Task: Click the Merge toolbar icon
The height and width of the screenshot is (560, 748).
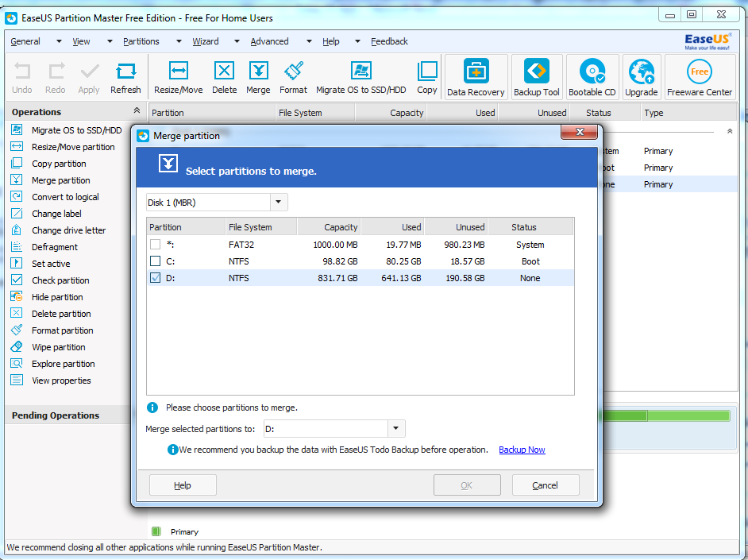Action: pos(258,78)
